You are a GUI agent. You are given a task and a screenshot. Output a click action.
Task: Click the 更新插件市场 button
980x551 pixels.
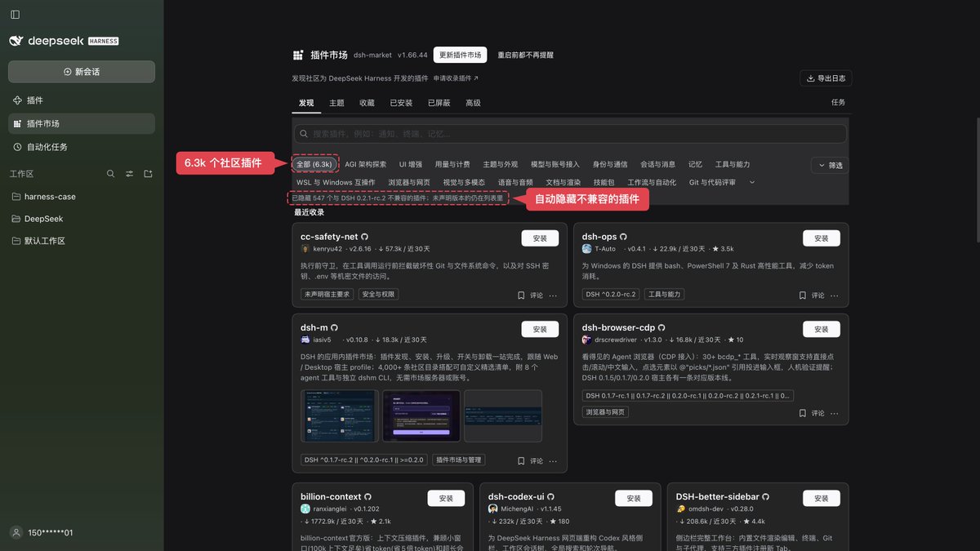460,55
